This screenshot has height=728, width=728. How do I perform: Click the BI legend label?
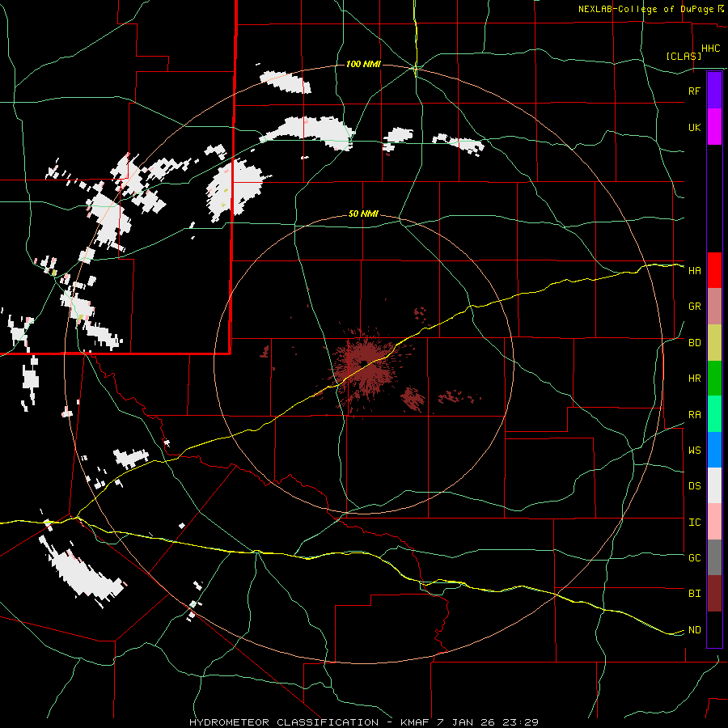click(x=695, y=594)
